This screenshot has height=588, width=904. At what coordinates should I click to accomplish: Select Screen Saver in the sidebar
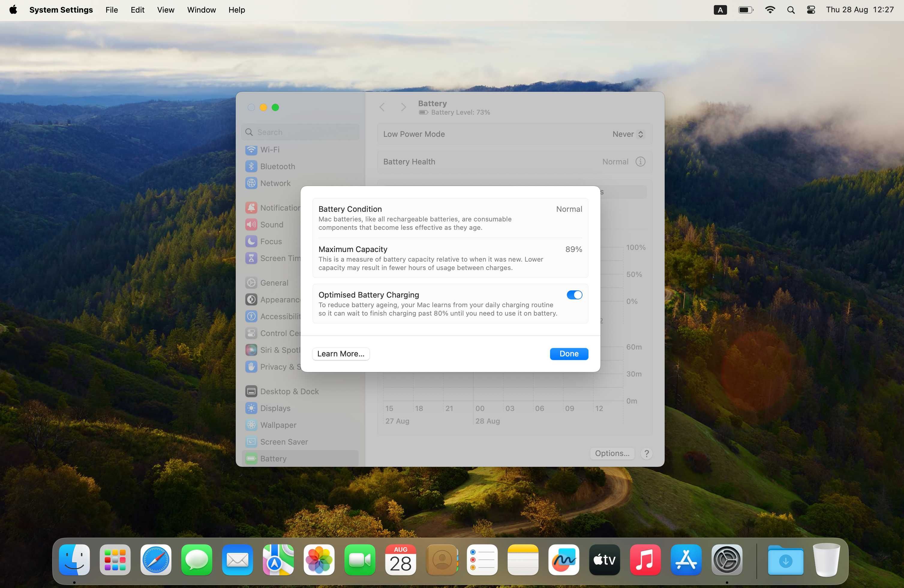[300, 442]
